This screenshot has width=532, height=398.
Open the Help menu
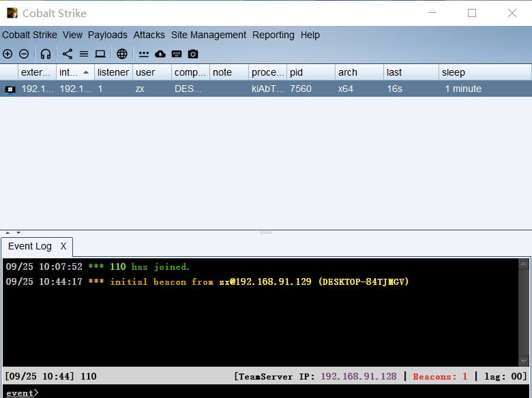coord(310,35)
